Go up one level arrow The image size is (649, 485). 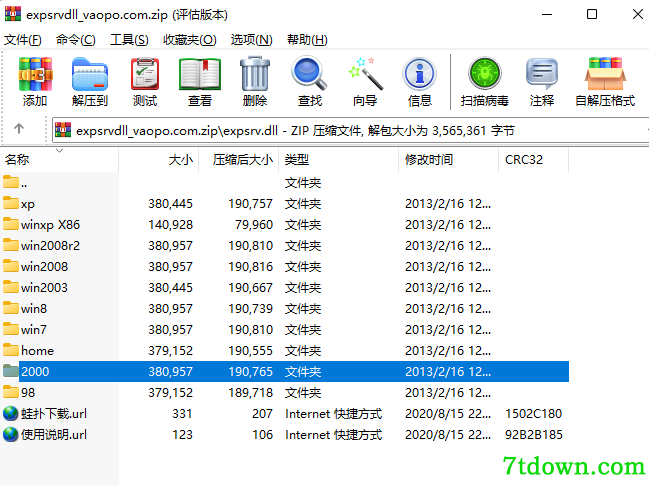click(x=19, y=129)
